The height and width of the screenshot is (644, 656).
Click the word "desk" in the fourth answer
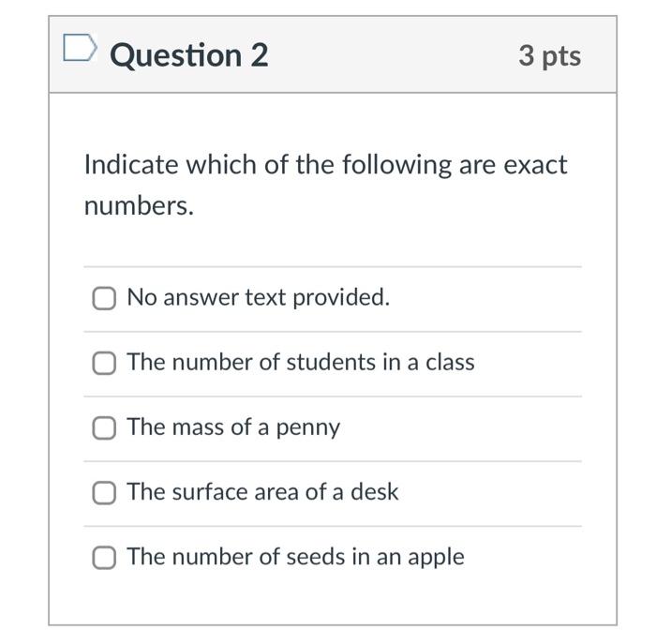(x=375, y=492)
